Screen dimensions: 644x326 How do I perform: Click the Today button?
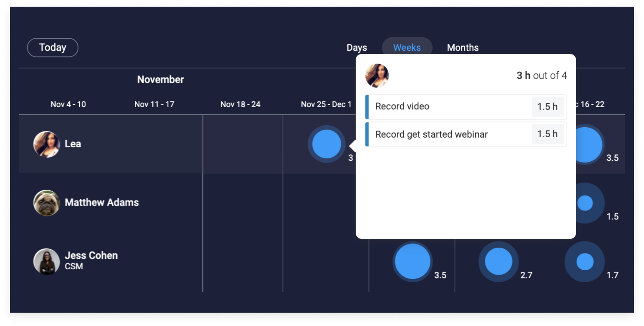pyautogui.click(x=53, y=48)
